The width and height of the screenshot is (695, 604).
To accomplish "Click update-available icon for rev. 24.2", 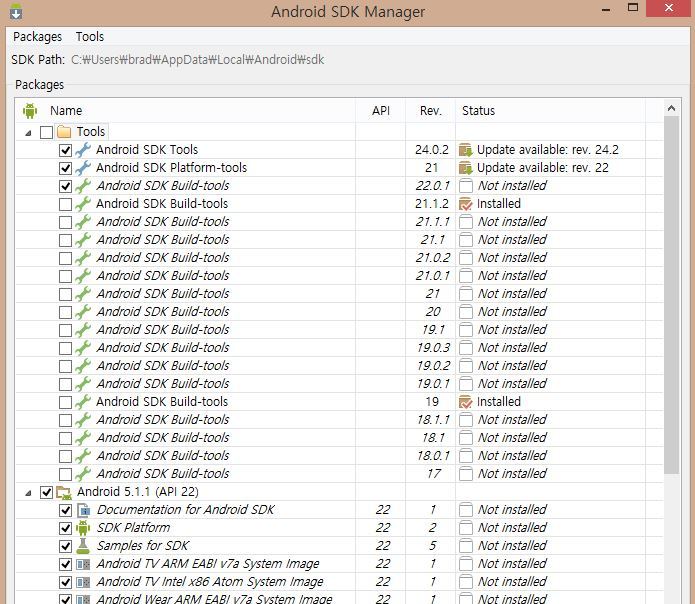I will 466,150.
